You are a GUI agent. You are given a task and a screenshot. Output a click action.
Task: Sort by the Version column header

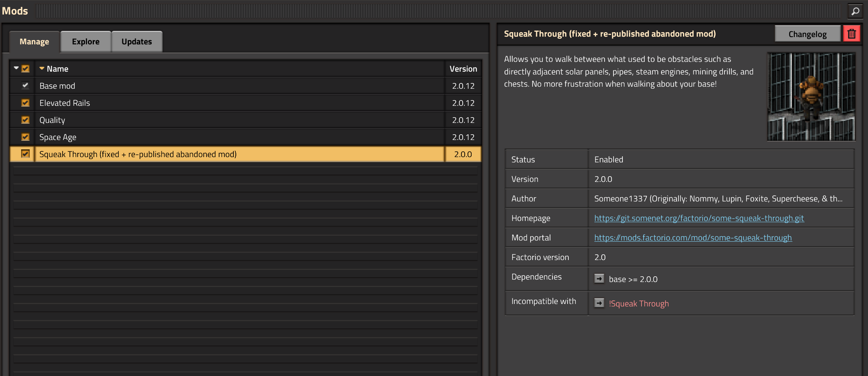click(463, 69)
